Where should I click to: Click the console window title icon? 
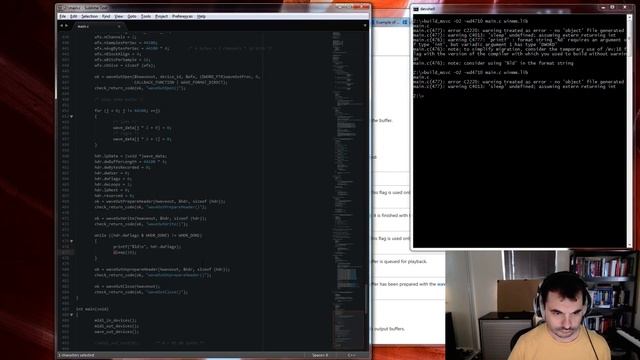pyautogui.click(x=416, y=9)
